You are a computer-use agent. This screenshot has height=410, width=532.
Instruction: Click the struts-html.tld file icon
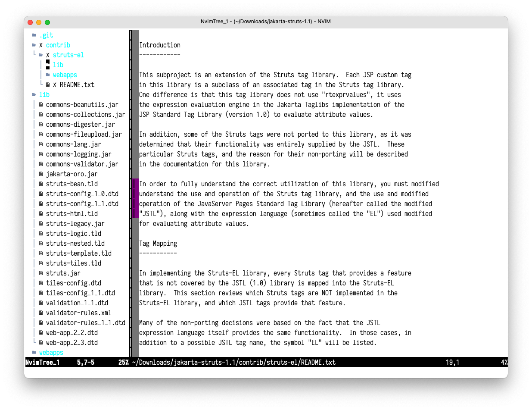(x=41, y=214)
